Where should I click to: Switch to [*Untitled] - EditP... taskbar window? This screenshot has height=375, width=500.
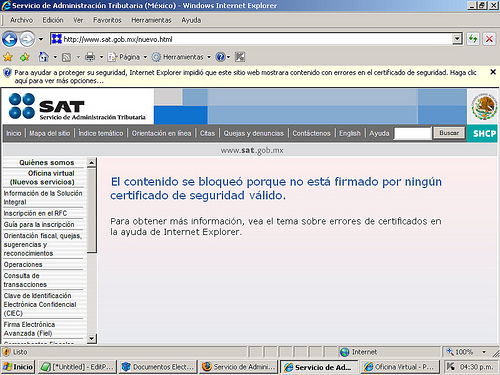[x=77, y=367]
